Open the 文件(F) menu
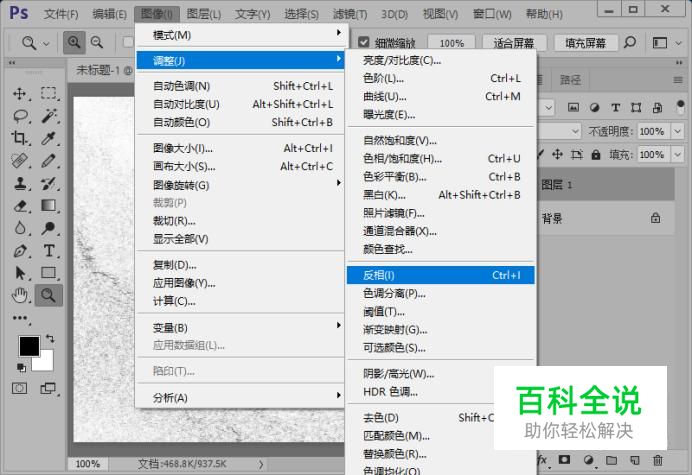The image size is (692, 475). 61,15
